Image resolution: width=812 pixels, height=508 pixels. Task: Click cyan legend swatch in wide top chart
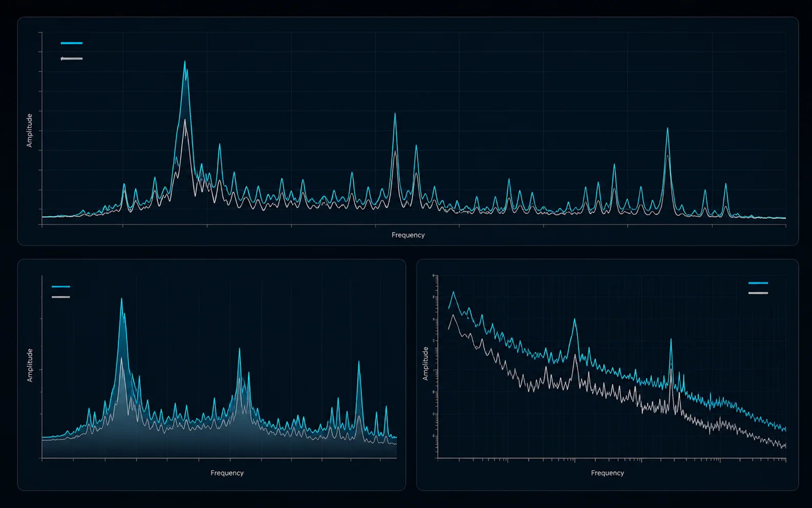[72, 43]
